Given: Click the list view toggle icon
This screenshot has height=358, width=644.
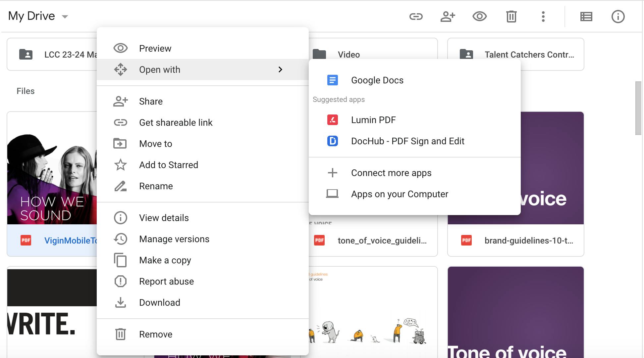Looking at the screenshot, I should (585, 16).
